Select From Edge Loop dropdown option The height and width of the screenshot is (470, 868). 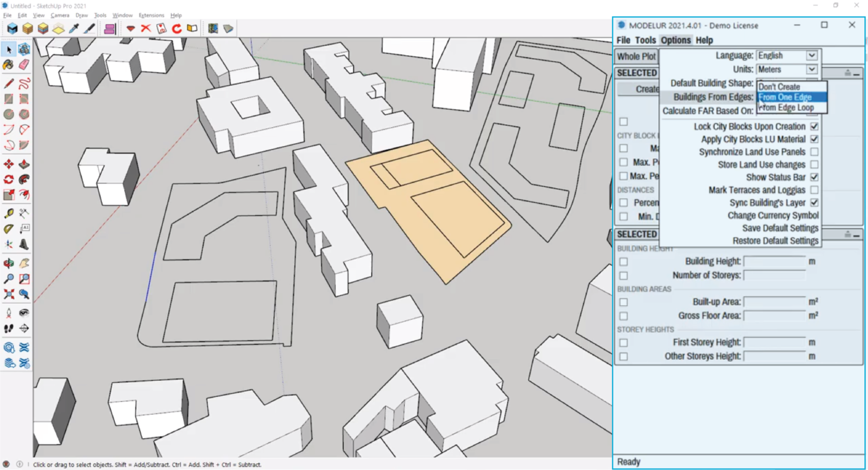coord(788,108)
